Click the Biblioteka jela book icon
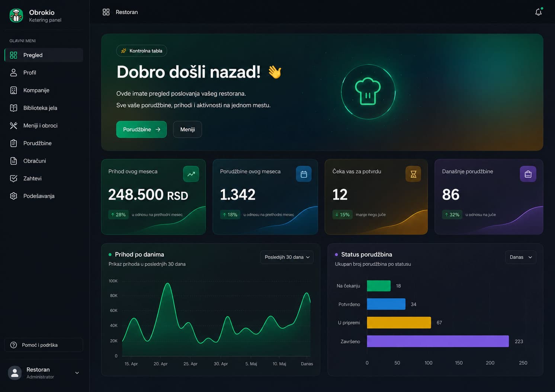This screenshot has width=555, height=392. point(14,108)
